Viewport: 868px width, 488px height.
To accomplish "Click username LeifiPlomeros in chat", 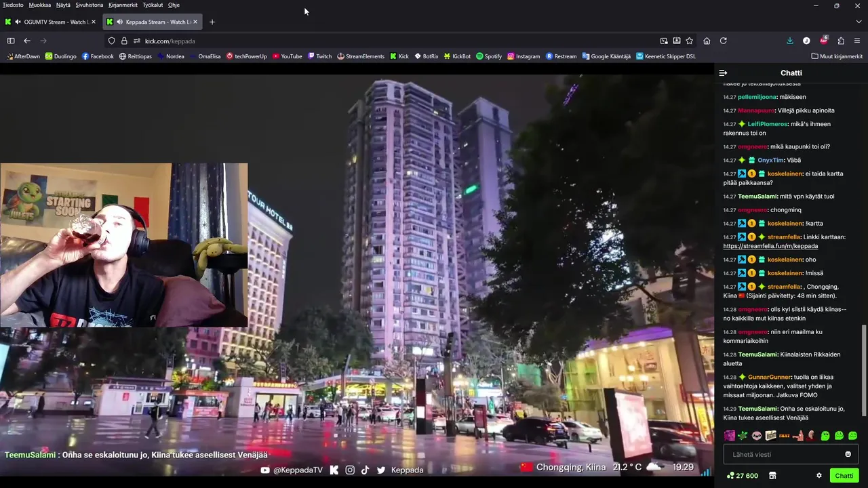I will pyautogui.click(x=767, y=124).
